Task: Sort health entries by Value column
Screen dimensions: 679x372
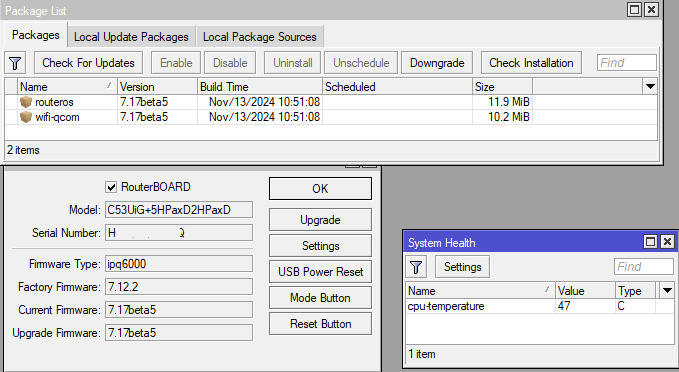Action: click(585, 291)
